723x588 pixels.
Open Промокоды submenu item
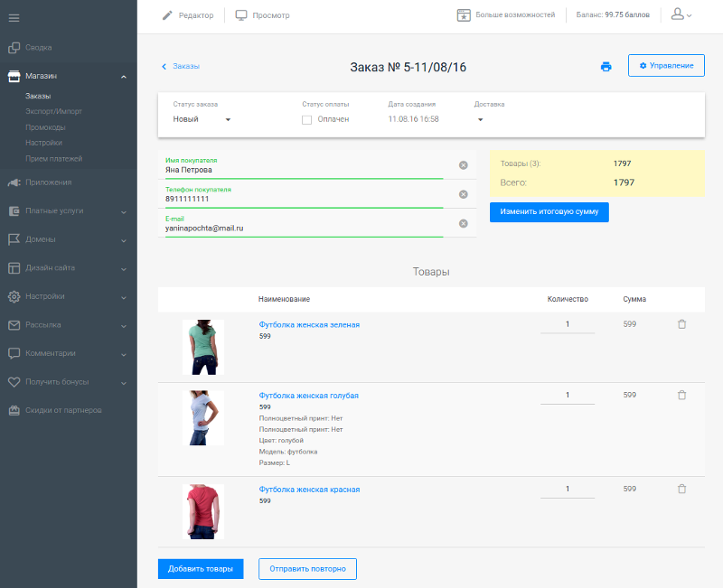pos(45,127)
